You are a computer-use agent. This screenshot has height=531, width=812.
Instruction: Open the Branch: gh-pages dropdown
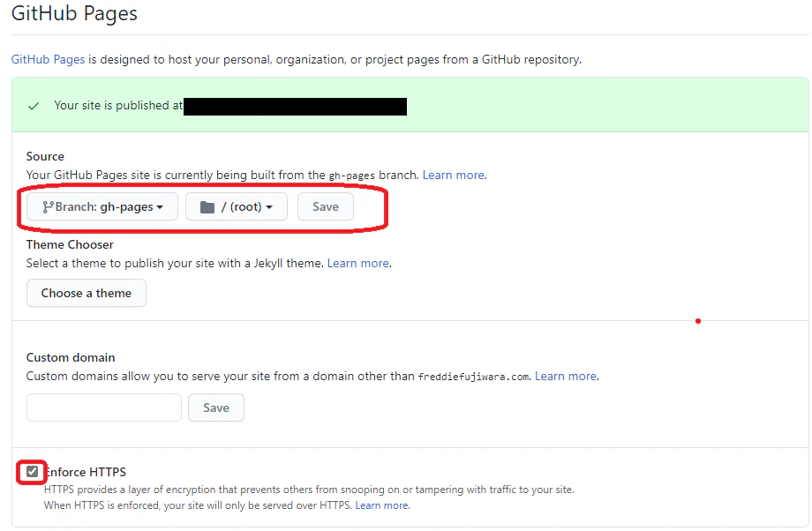coord(102,207)
